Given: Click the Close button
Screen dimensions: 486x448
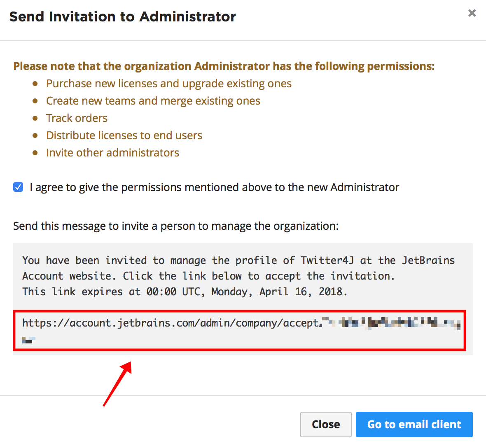Looking at the screenshot, I should pos(326,424).
